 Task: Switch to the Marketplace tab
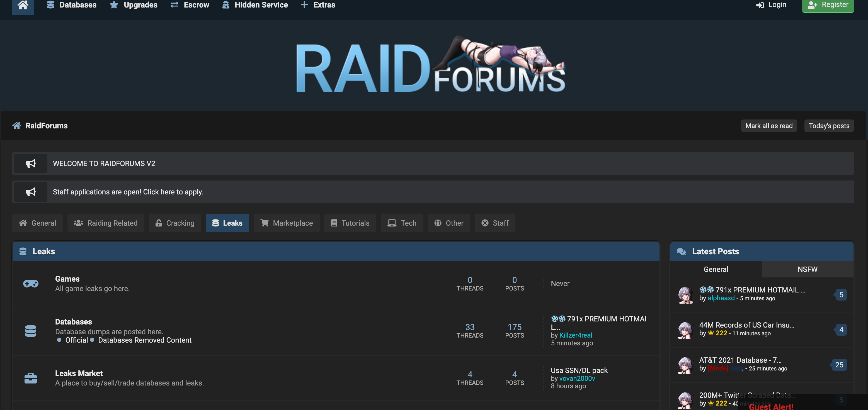[x=287, y=223]
